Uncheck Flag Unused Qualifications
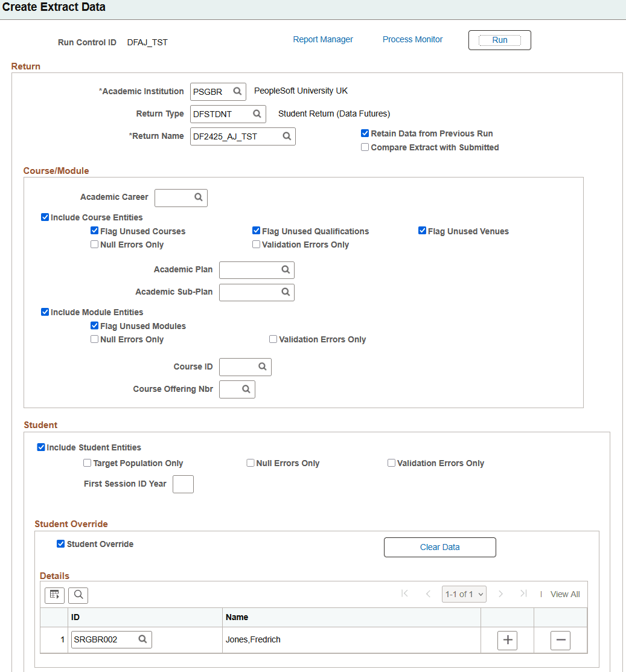626x672 pixels. (x=256, y=230)
